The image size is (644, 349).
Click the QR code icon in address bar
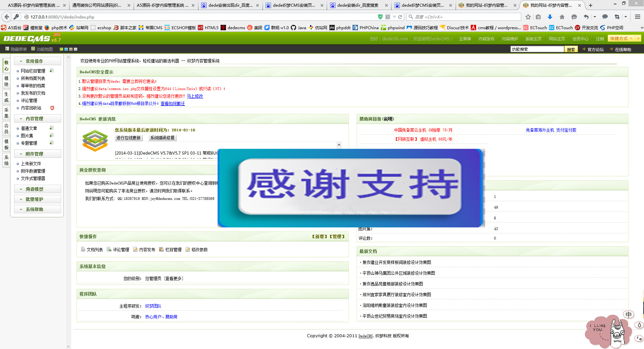(388, 17)
